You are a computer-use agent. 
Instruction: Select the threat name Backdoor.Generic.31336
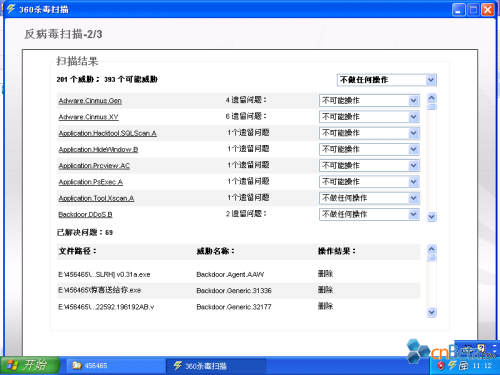234,291
